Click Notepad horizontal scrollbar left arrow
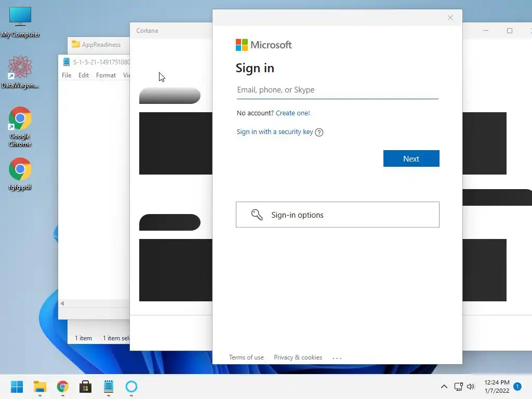The height and width of the screenshot is (399, 532). click(x=62, y=303)
